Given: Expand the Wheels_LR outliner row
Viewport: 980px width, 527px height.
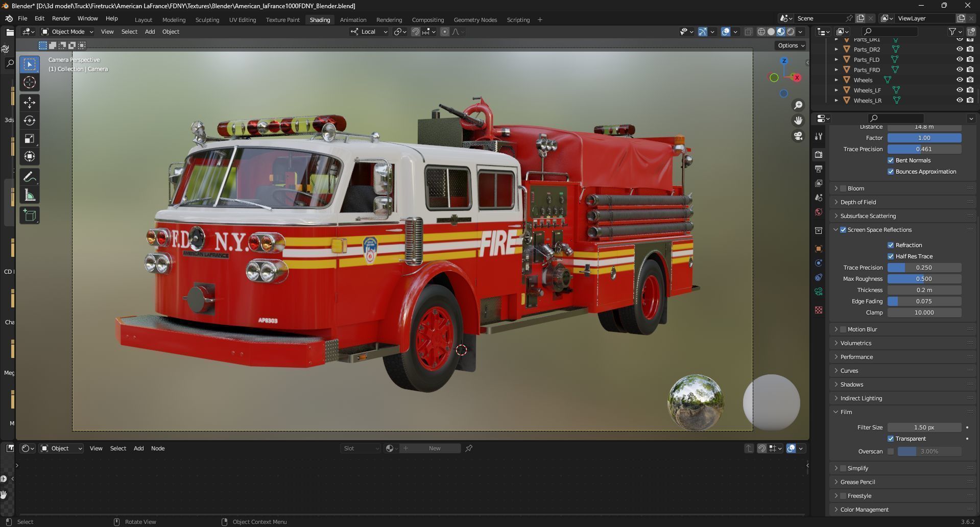Looking at the screenshot, I should [836, 101].
